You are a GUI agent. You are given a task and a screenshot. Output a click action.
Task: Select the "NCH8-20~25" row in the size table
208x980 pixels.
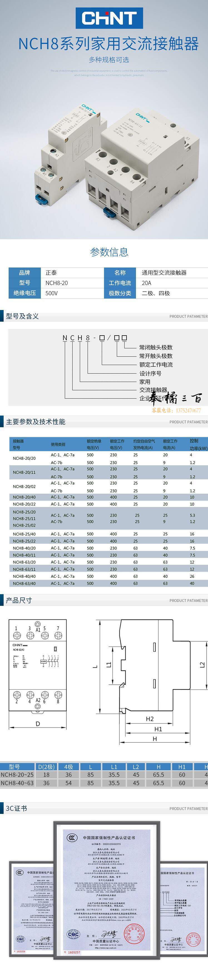click(104, 774)
